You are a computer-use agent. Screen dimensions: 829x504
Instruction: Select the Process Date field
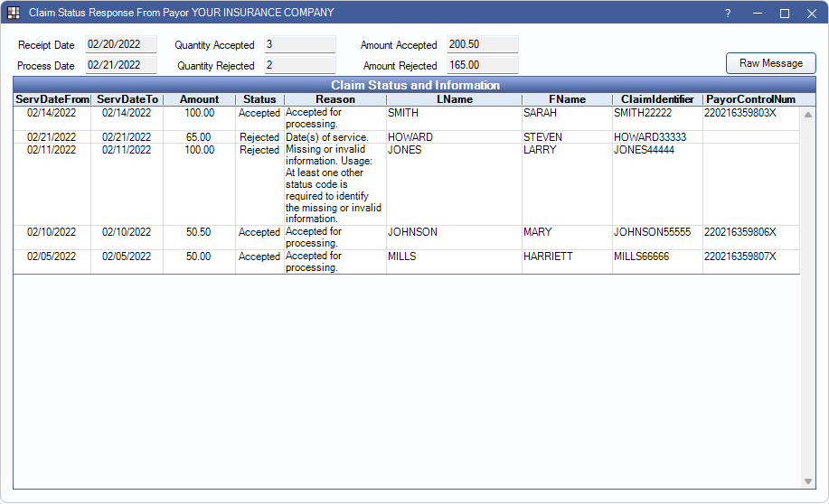point(120,65)
